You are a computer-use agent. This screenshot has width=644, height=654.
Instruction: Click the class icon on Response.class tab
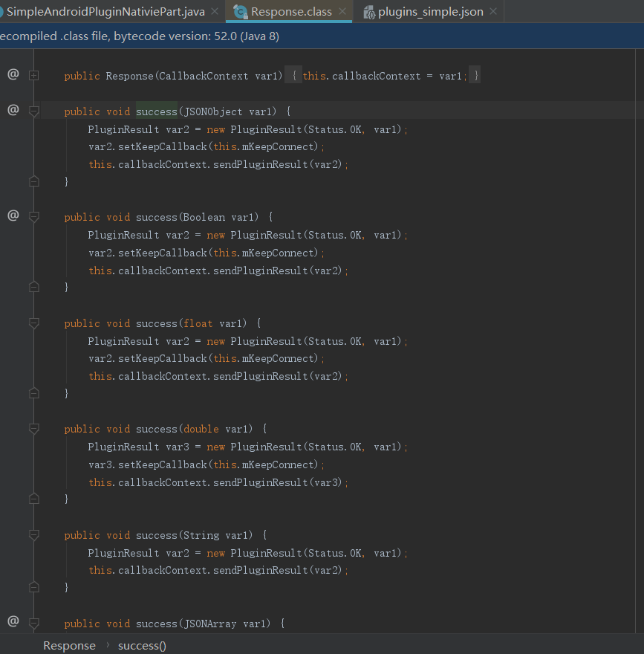[241, 12]
